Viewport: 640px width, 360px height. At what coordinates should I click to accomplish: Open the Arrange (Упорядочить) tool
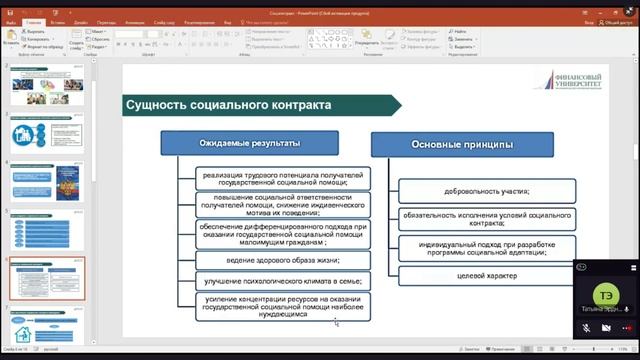(x=367, y=38)
